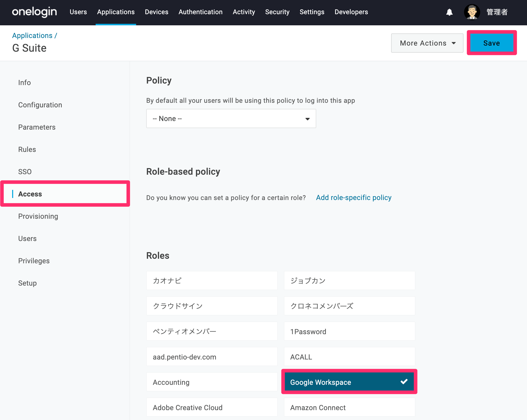
Task: Expand the Policy None dropdown
Action: coord(231,118)
